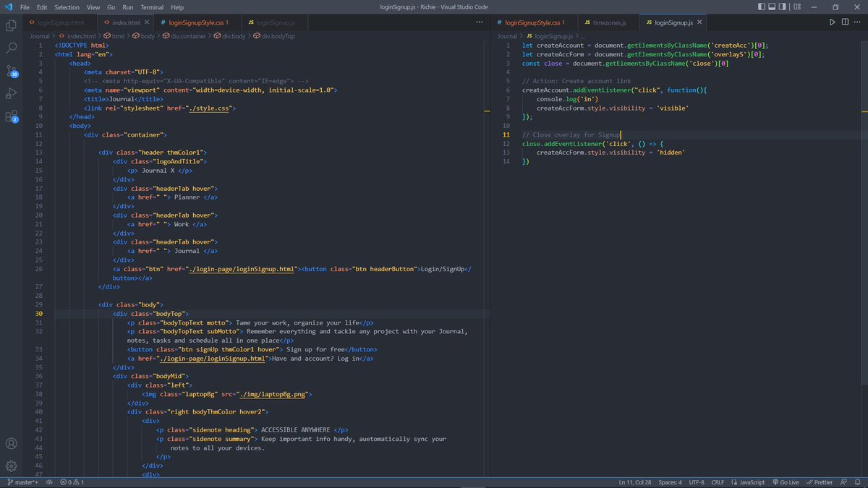Viewport: 868px width, 488px height.
Task: Expand loginSignup.js breadcrumb in right editor
Action: point(549,35)
